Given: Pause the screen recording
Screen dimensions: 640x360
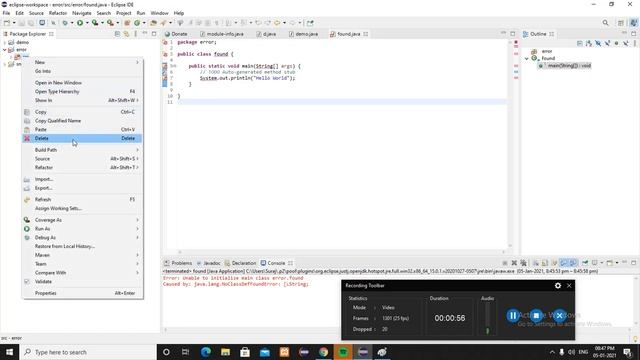Looking at the screenshot, I should point(513,315).
